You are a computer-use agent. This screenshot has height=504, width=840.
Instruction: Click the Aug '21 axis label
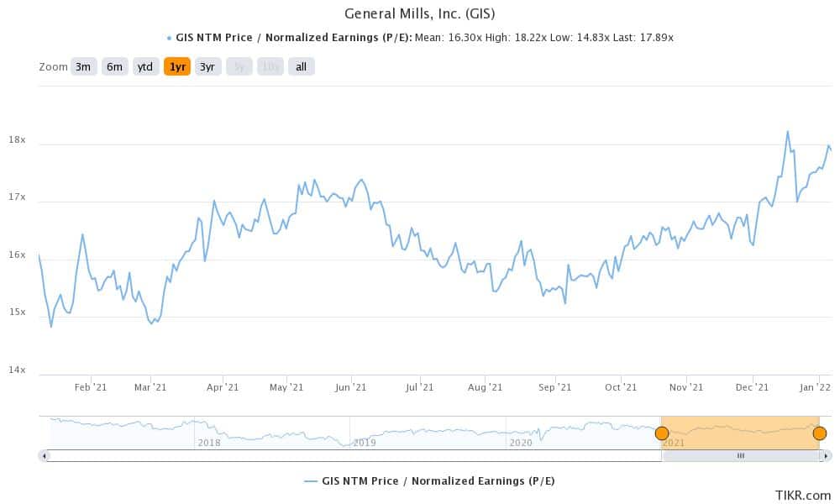(486, 387)
